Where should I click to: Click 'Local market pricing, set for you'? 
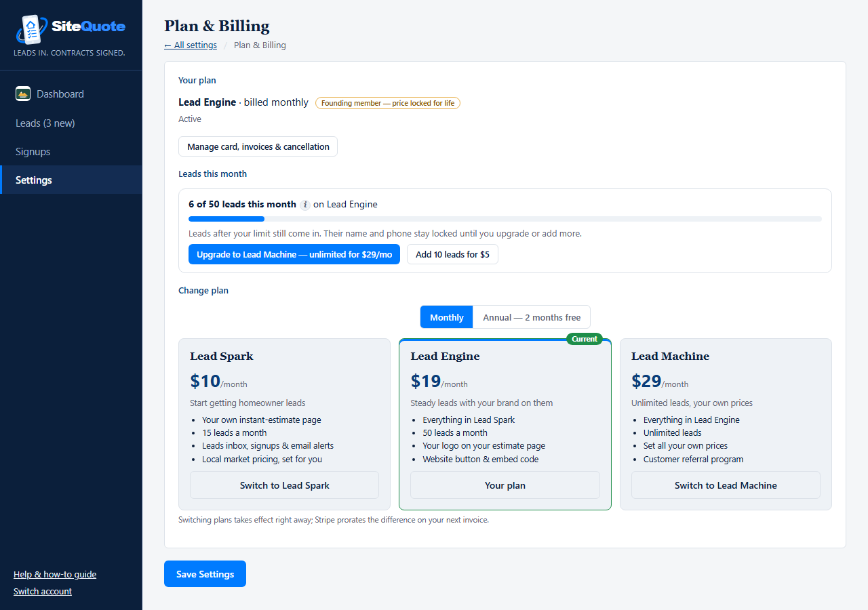[x=262, y=460]
